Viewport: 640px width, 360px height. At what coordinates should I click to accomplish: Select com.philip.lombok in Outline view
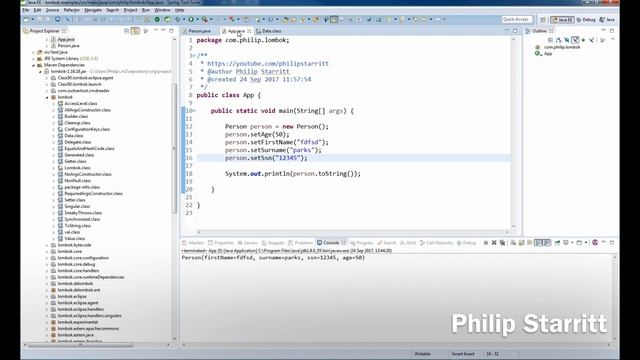tap(562, 47)
